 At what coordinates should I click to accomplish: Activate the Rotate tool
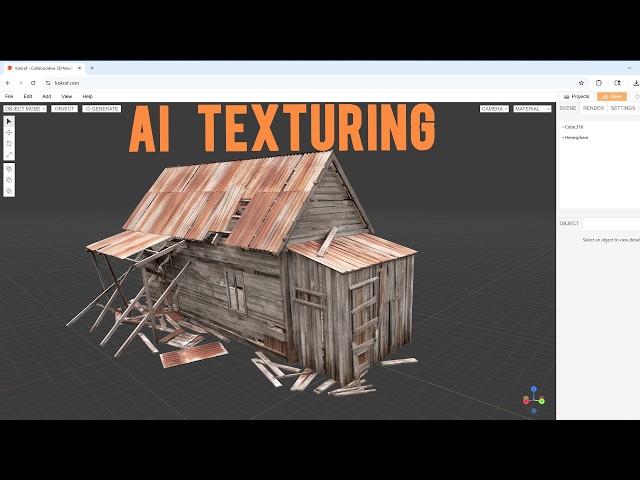click(x=9, y=144)
